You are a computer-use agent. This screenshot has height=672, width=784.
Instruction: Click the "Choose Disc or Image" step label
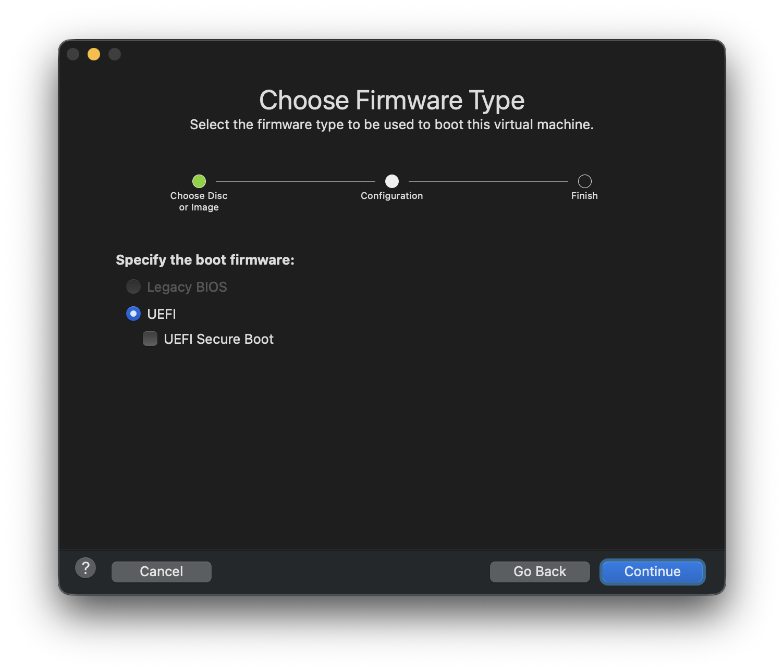(x=199, y=201)
